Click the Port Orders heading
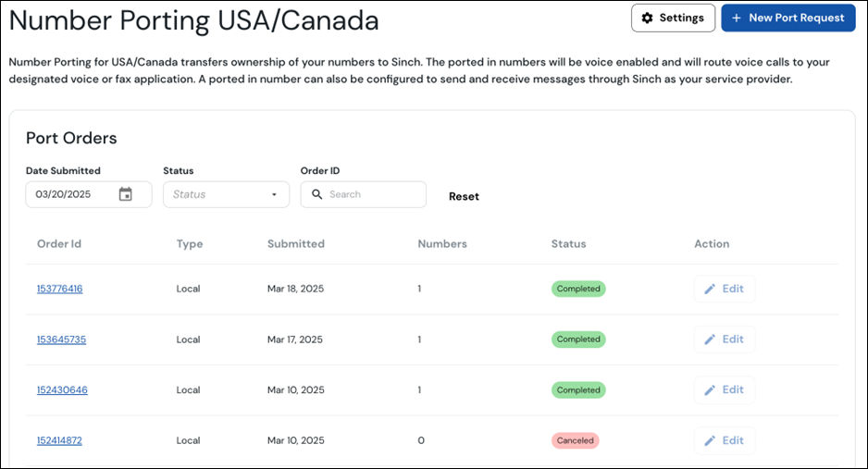This screenshot has height=469, width=868. [x=71, y=138]
